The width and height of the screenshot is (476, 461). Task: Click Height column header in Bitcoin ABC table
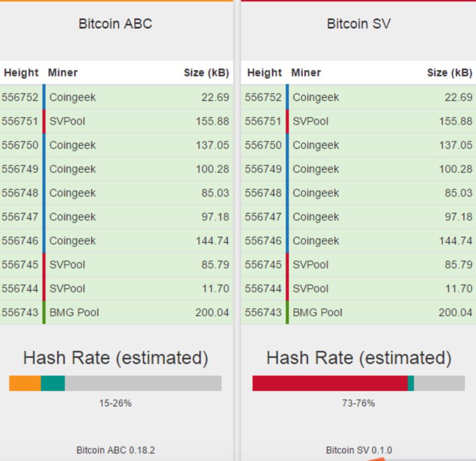[x=21, y=73]
